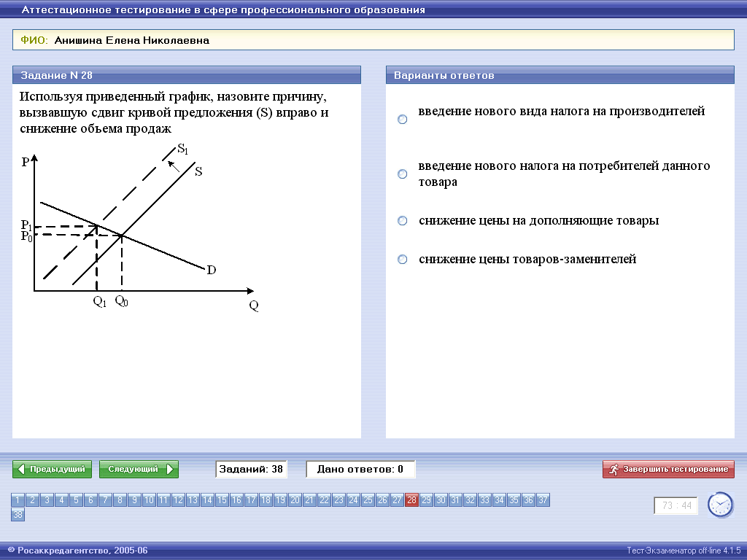This screenshot has height=560, width=747.
Task: Click the Задание N 28 panel header
Action: click(x=187, y=75)
